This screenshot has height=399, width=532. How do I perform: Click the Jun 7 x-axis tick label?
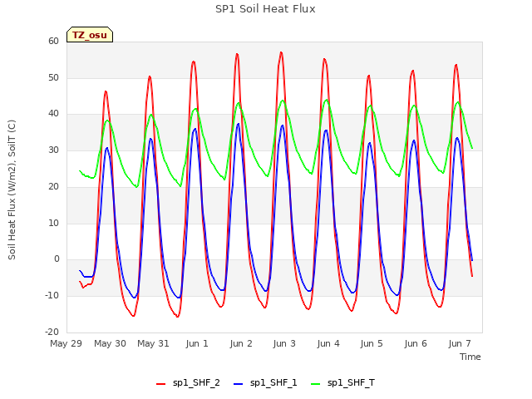[x=460, y=343]
